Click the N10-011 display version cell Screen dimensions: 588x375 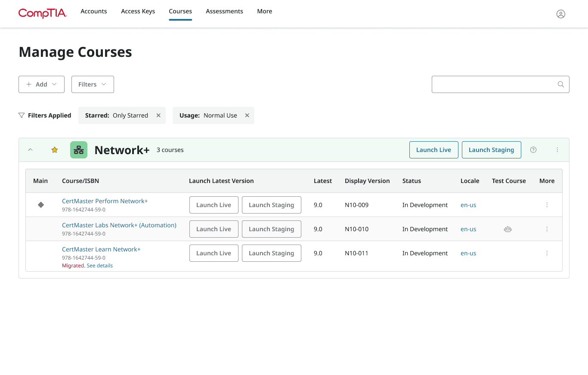356,253
